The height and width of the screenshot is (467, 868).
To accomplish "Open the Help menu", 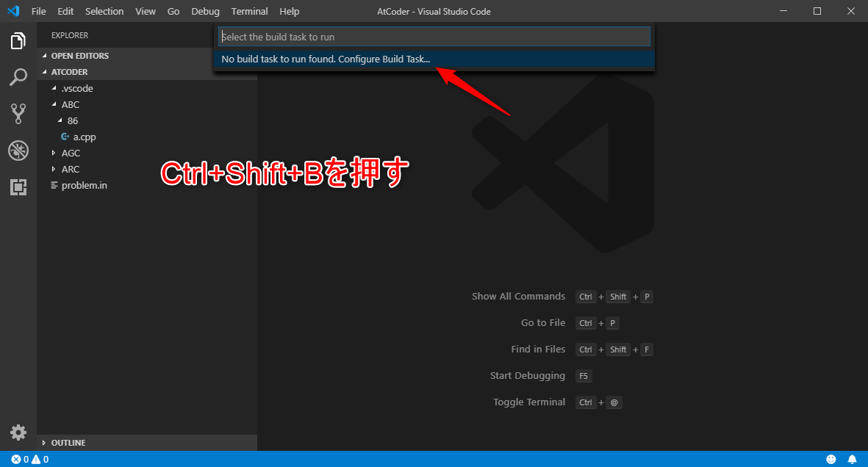I will (290, 11).
